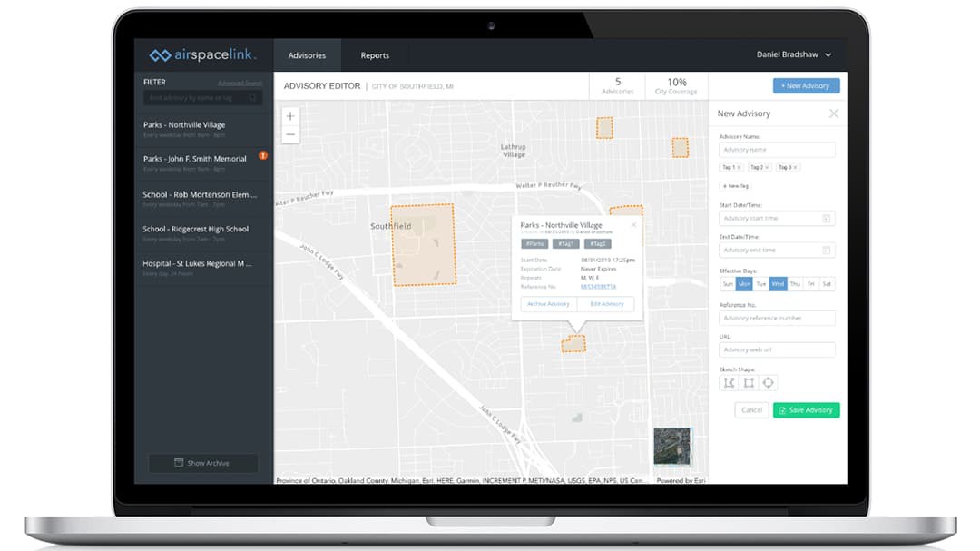Viewport: 980px width, 551px height.
Task: Select the rectangle sketch shape tool
Action: (x=749, y=383)
